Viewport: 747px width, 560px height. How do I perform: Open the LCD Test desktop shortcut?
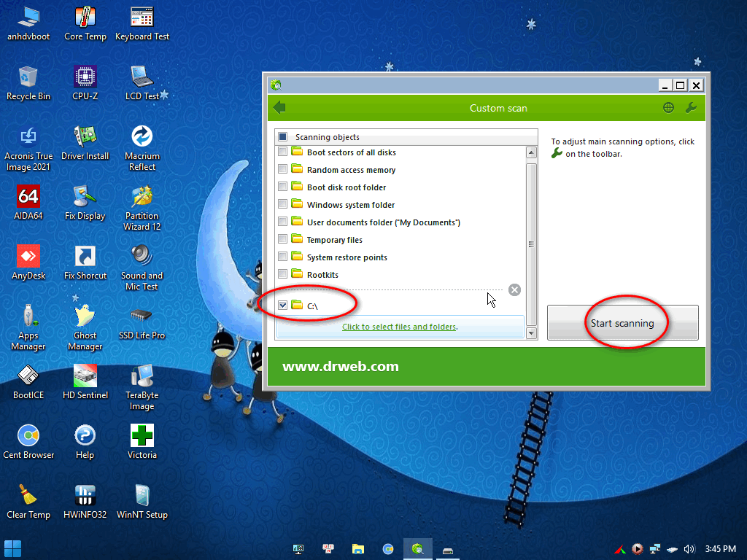coord(142,83)
